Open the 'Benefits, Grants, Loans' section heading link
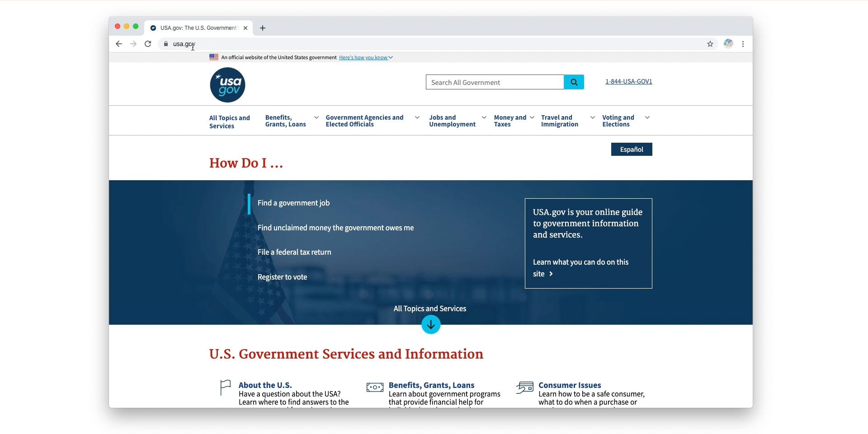The height and width of the screenshot is (434, 868). click(432, 385)
